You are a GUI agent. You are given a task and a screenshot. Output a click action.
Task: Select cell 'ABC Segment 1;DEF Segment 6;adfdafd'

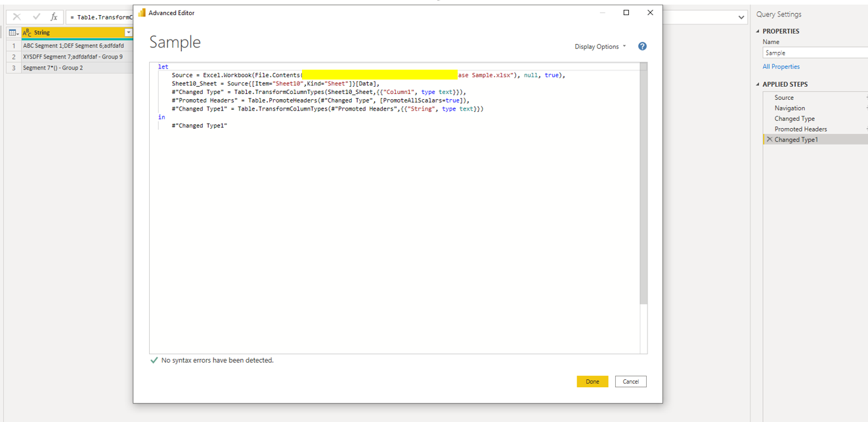77,46
